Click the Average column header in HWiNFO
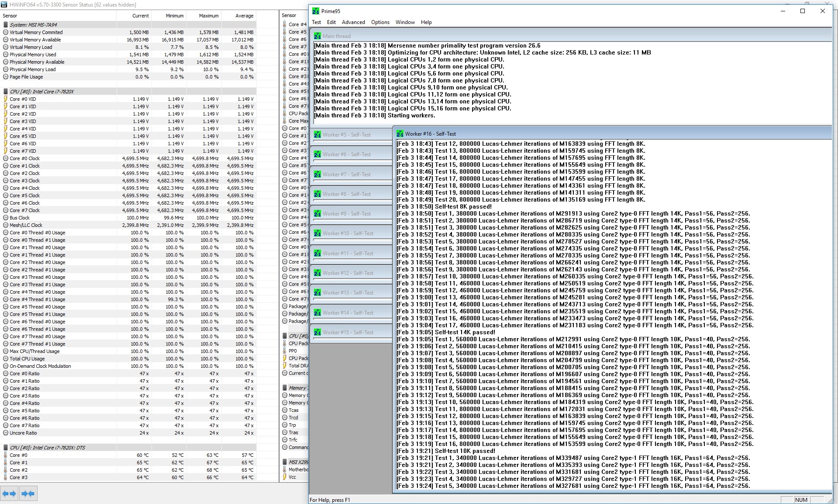 click(x=239, y=16)
